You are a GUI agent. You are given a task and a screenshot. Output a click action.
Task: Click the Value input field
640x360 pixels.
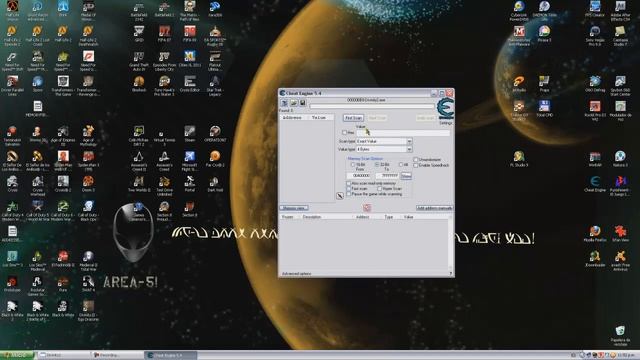(403, 133)
